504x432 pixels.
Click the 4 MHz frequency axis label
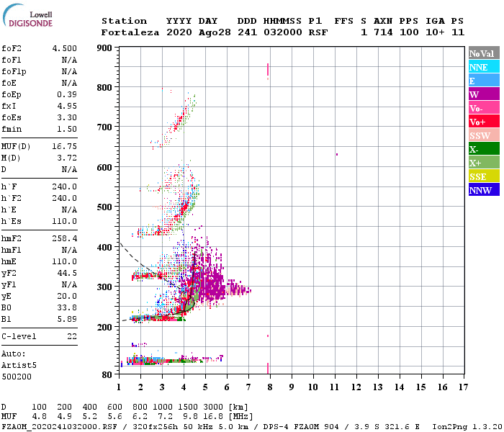point(184,387)
